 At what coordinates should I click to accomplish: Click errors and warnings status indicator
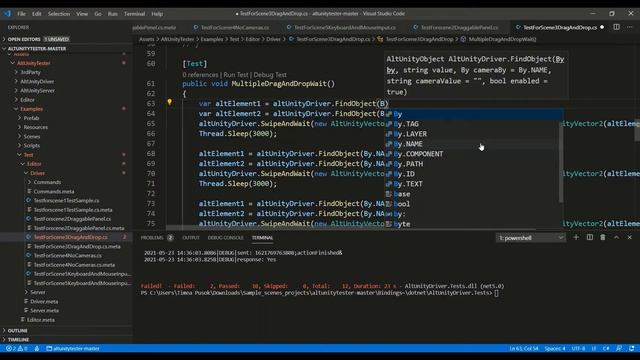coord(17,349)
